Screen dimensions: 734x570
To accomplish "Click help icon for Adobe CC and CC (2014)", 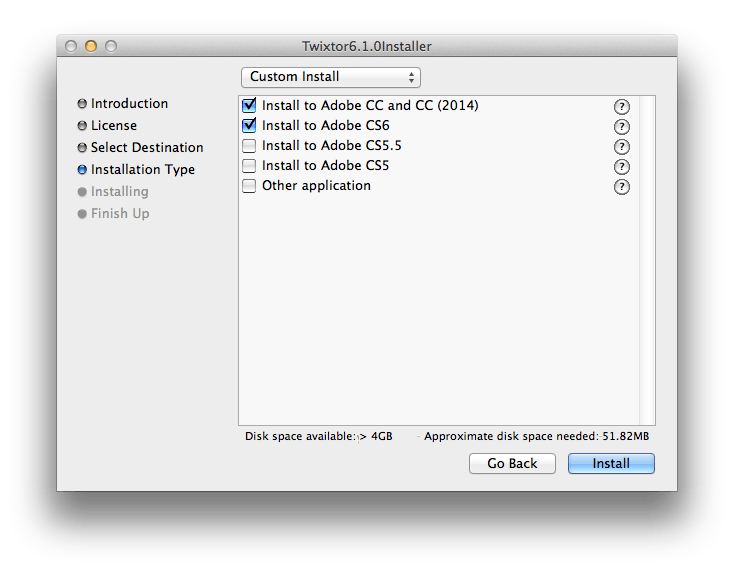I will (621, 107).
